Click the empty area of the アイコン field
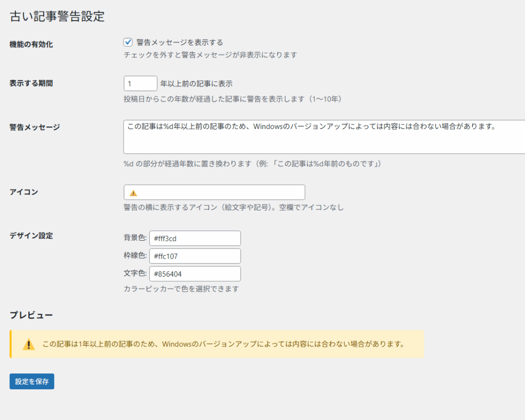 click(x=220, y=193)
